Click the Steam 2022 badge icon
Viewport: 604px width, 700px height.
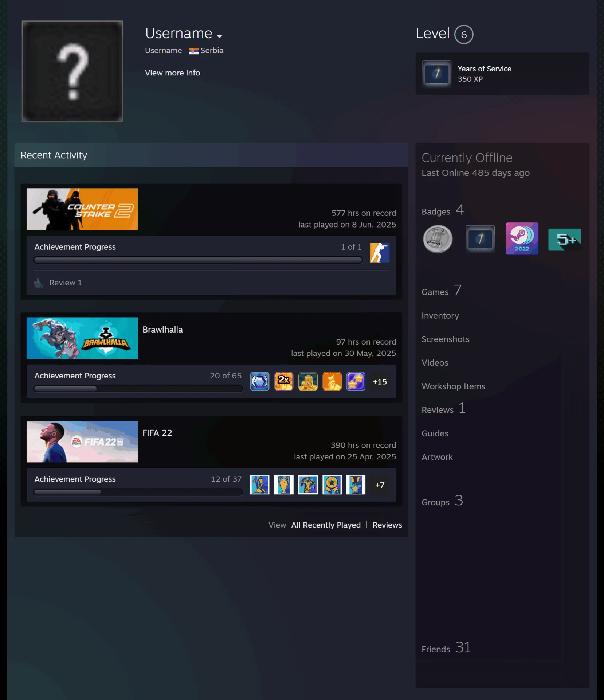[x=522, y=238]
